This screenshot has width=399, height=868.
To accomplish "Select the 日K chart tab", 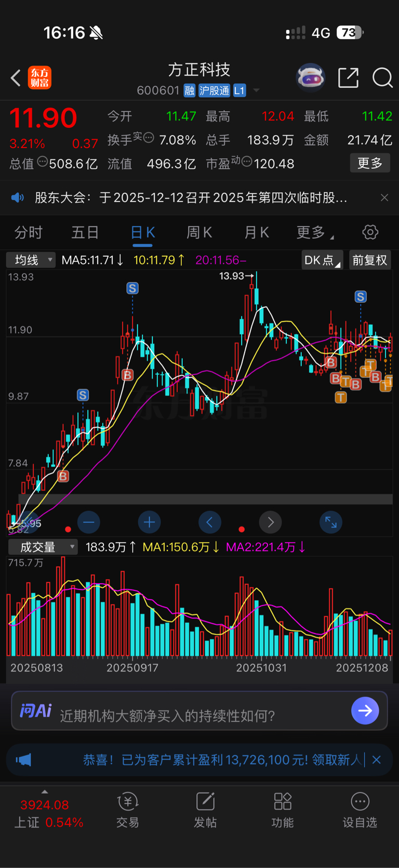I will [142, 232].
